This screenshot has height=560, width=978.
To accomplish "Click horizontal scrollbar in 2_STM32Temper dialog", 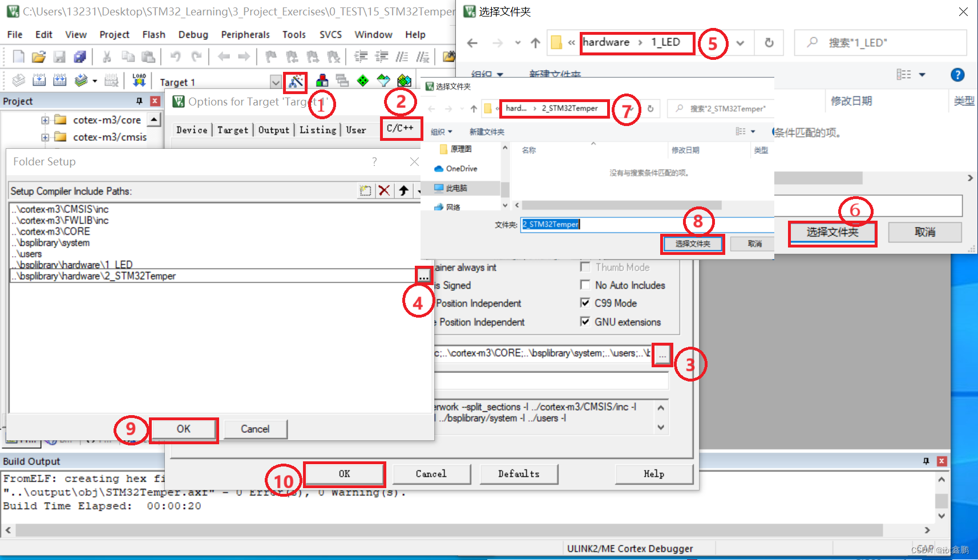I will tap(621, 205).
